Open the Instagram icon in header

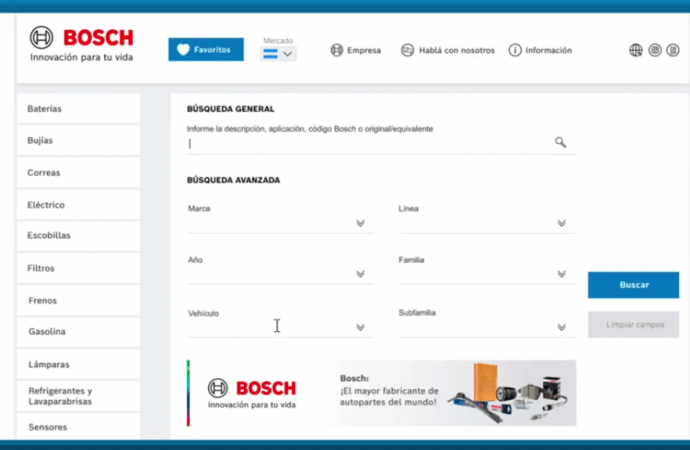pos(655,50)
